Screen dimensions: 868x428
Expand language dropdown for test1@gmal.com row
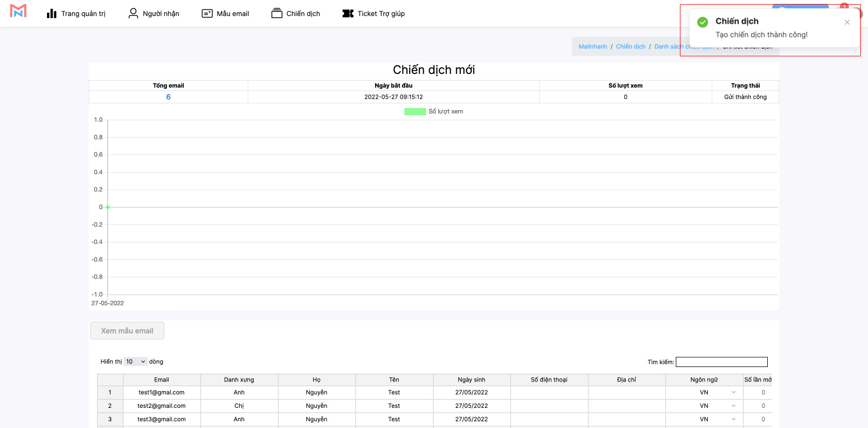(733, 393)
